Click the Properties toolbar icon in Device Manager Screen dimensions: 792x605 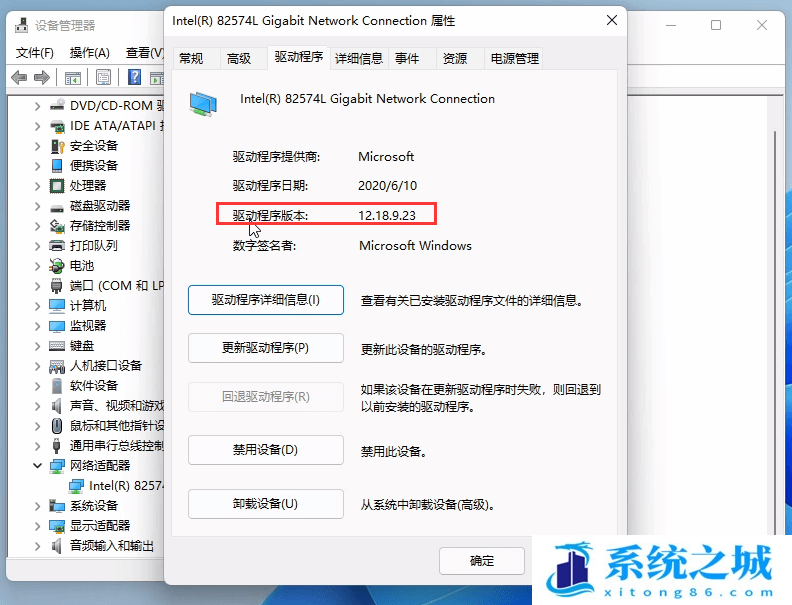coord(104,77)
